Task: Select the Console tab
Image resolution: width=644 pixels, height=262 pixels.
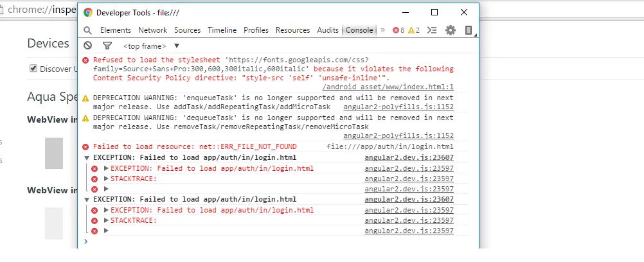Action: point(359,30)
